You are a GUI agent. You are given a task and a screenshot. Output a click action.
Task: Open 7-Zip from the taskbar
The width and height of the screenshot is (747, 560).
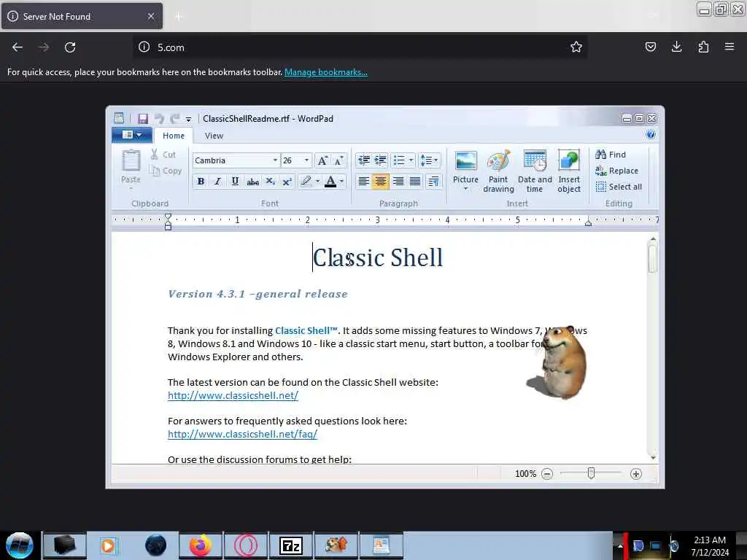[291, 545]
